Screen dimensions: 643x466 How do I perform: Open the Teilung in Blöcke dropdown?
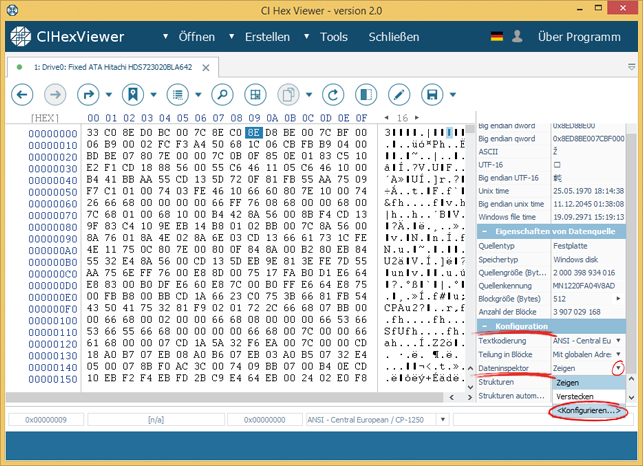(x=618, y=354)
